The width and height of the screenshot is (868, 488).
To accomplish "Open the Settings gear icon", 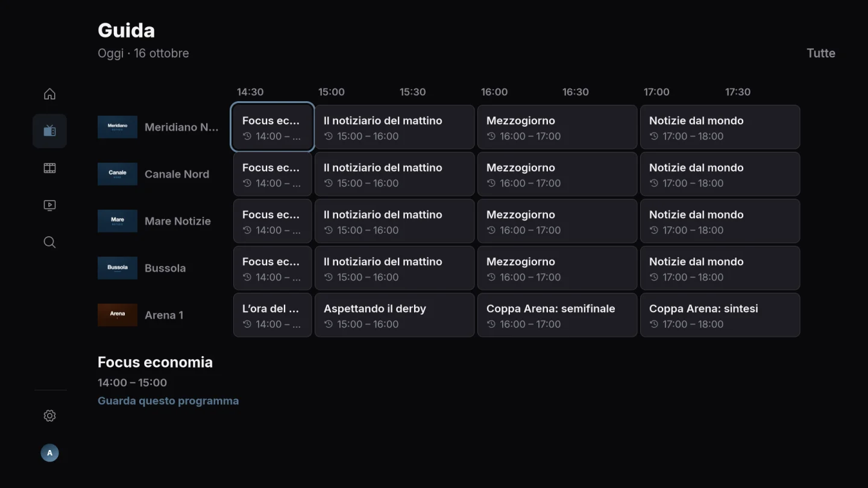I will [x=49, y=416].
